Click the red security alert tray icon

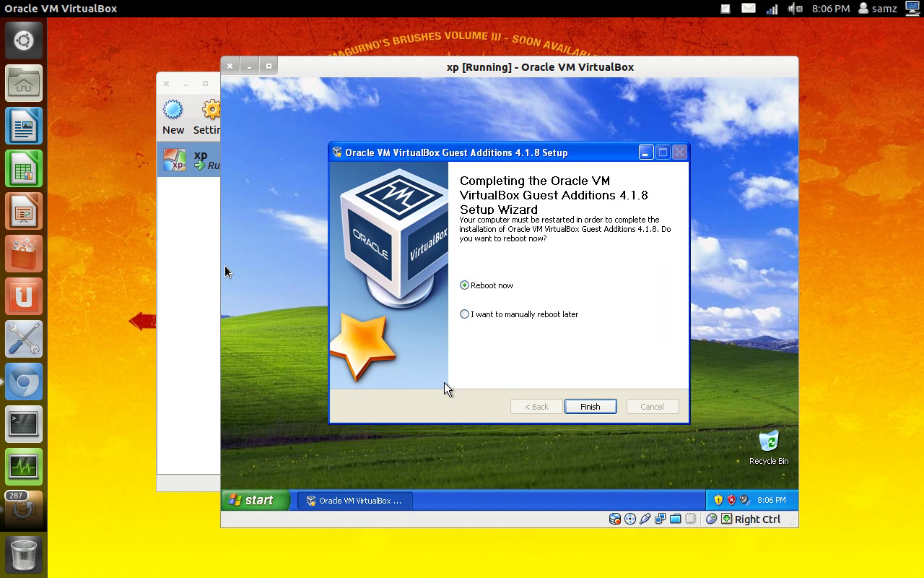[x=731, y=500]
